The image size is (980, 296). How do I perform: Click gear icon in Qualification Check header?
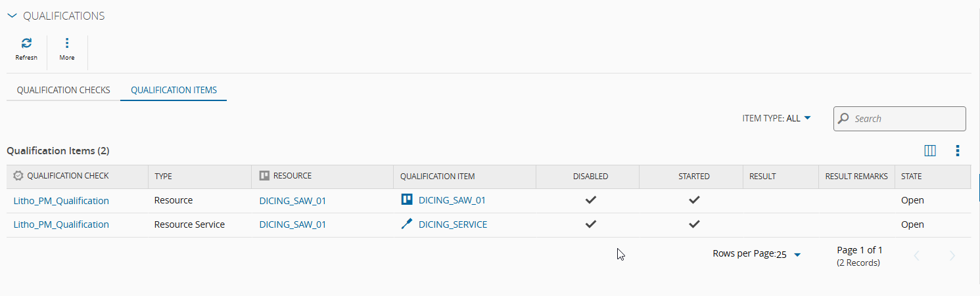pyautogui.click(x=18, y=176)
